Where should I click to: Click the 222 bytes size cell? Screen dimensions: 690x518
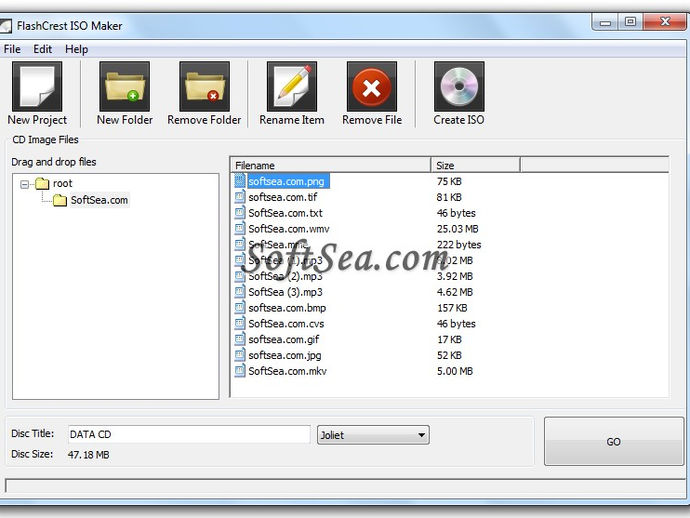[459, 245]
